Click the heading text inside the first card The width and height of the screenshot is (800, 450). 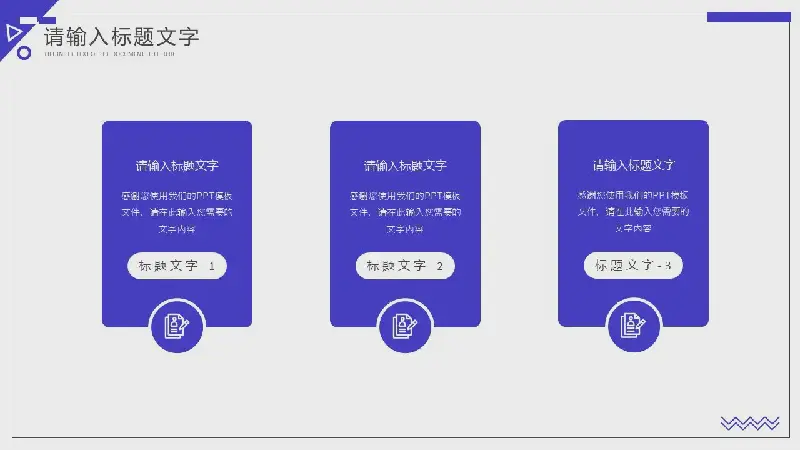point(177,165)
